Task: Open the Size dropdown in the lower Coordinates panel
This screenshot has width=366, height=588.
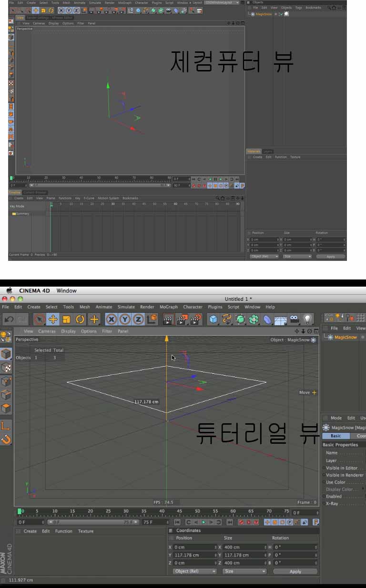Action: pos(244,571)
